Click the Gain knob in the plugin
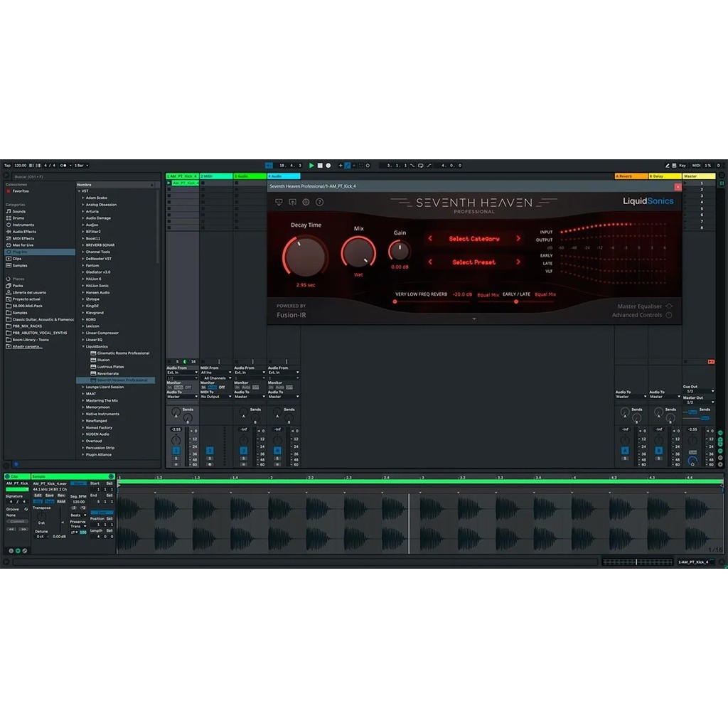Screen dimensions: 728x728 point(400,251)
